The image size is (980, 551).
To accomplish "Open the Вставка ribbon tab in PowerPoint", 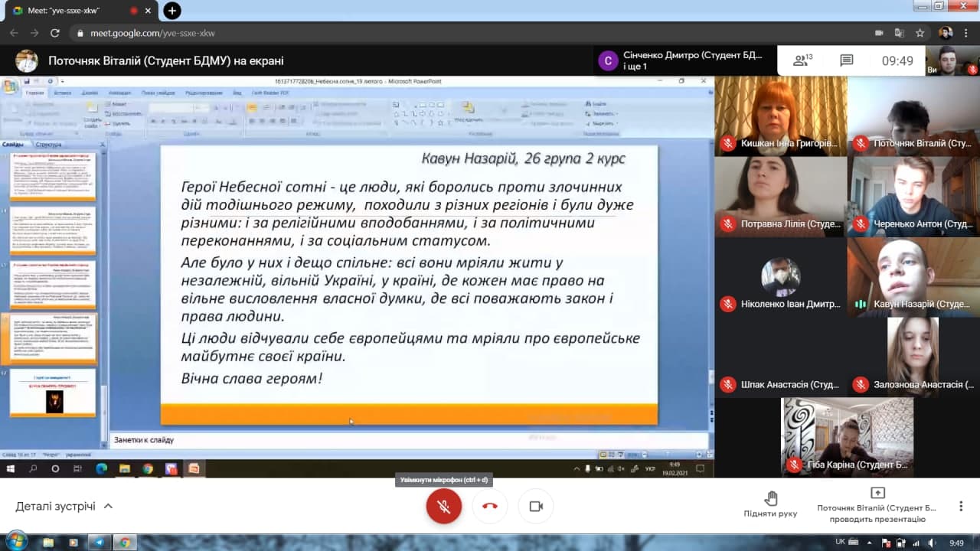I will [63, 93].
